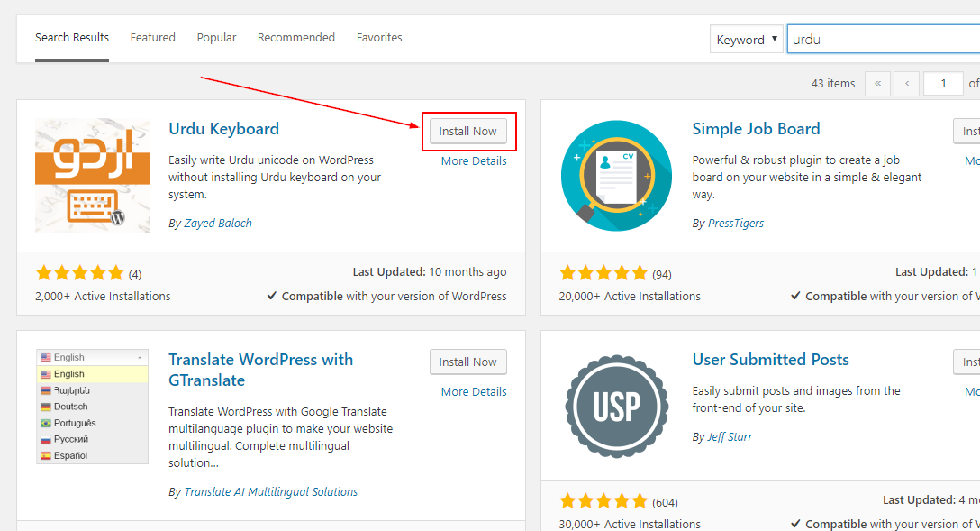Click the User Submitted Posts description text
The height and width of the screenshot is (531, 980).
click(x=796, y=399)
